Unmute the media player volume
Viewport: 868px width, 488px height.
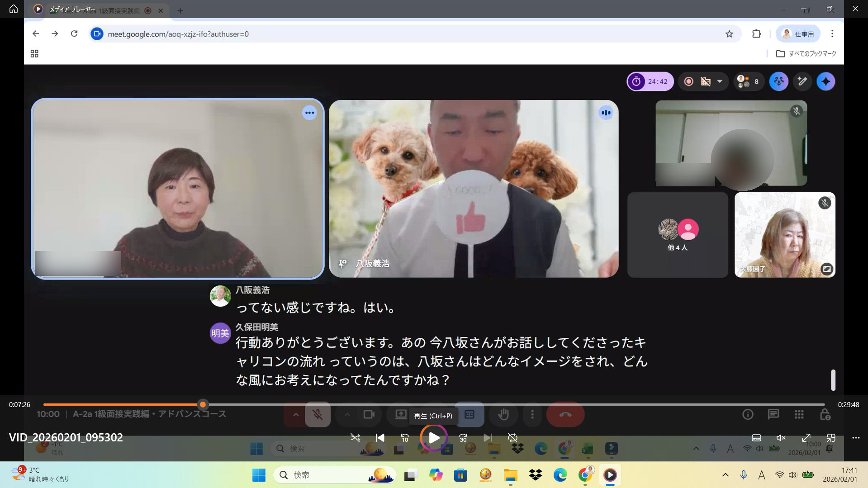(781, 438)
